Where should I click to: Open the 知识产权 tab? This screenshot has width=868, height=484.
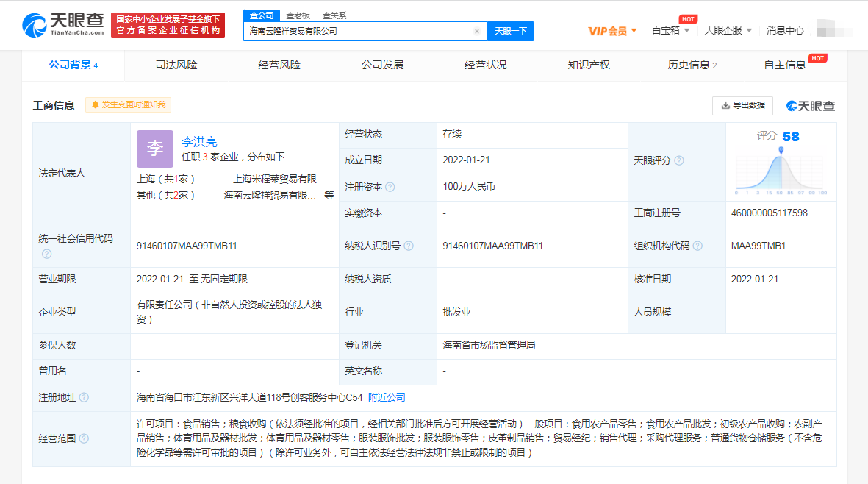[x=589, y=65]
